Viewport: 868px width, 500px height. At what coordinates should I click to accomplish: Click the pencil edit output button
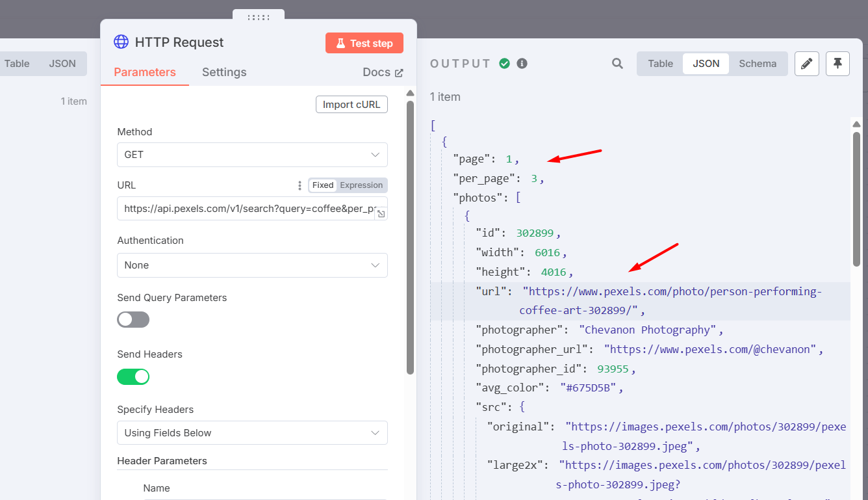point(807,64)
